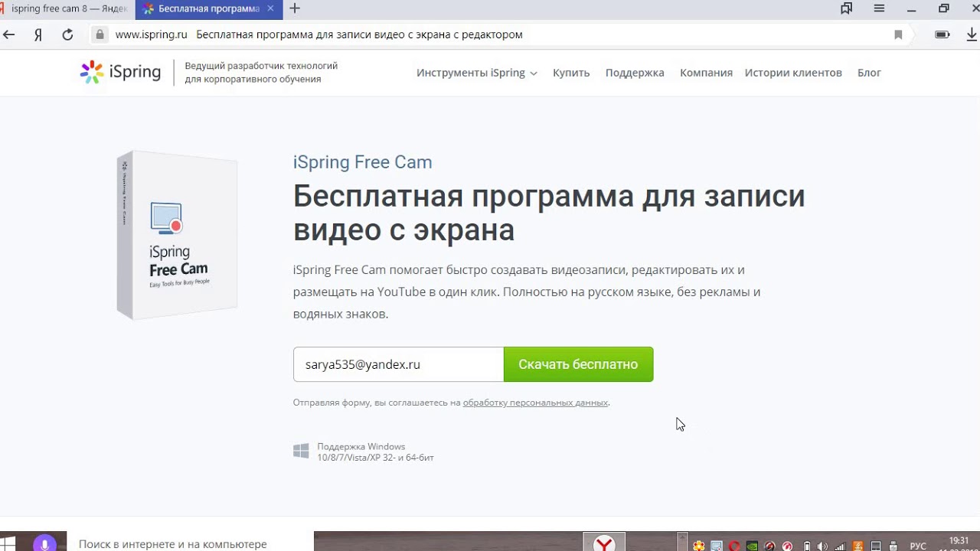The height and width of the screenshot is (551, 980).
Task: Open the Истории клиентов menu item
Action: click(793, 73)
